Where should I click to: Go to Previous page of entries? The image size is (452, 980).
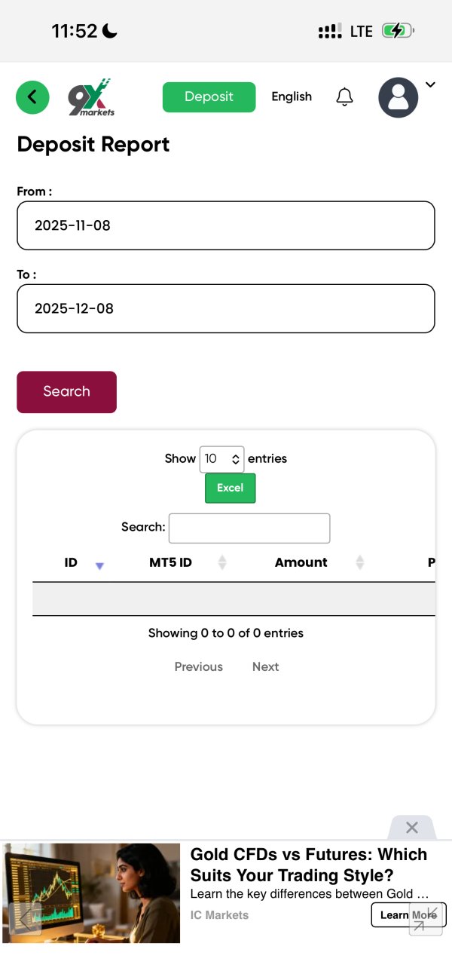click(198, 666)
